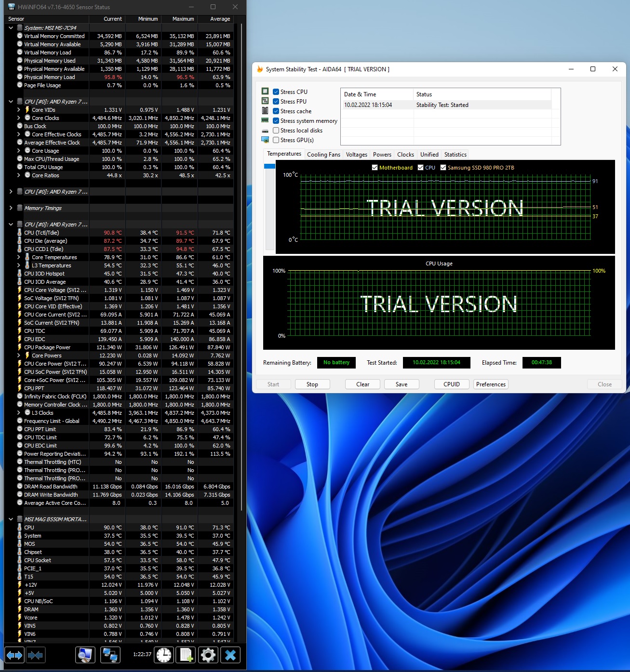Click lightning icon of Vcore row
The width and height of the screenshot is (630, 672).
(x=20, y=618)
